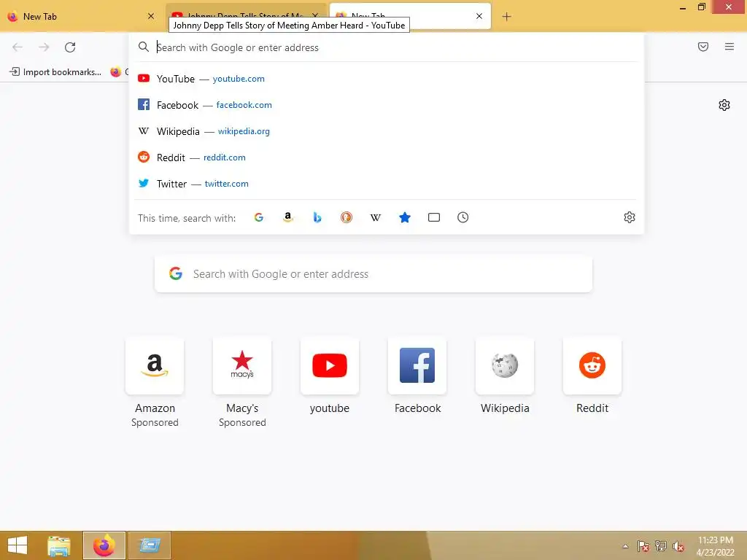
Task: Select the Wikipedia wikipedia.org suggestion
Action: 387,131
